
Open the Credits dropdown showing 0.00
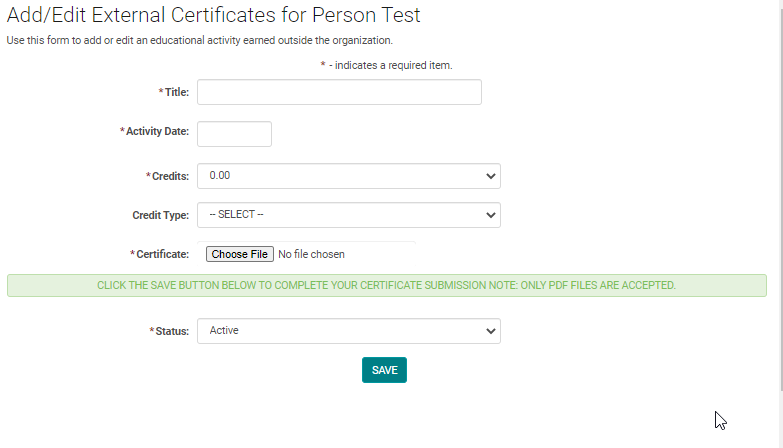(x=348, y=176)
